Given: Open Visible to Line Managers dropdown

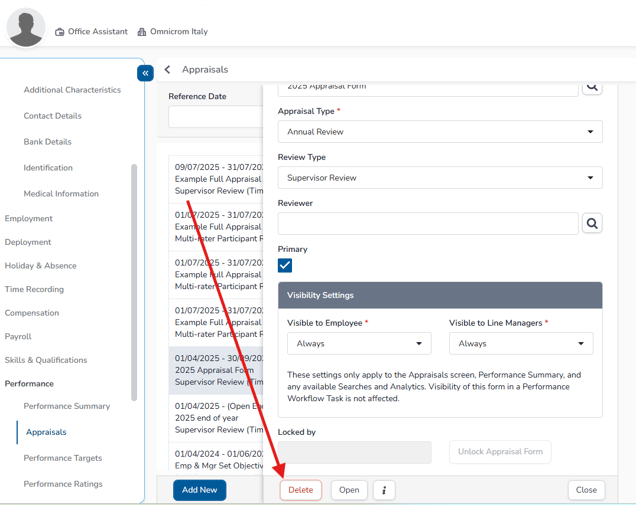Looking at the screenshot, I should (521, 343).
